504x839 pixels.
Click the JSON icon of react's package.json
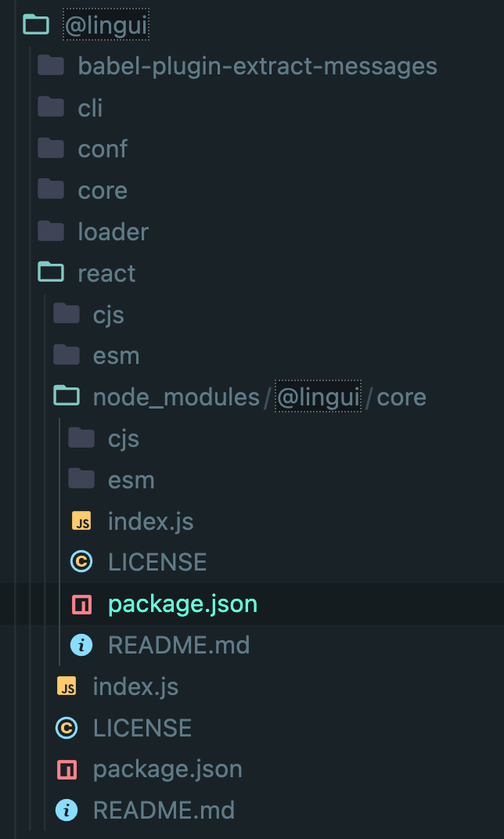[x=67, y=769]
